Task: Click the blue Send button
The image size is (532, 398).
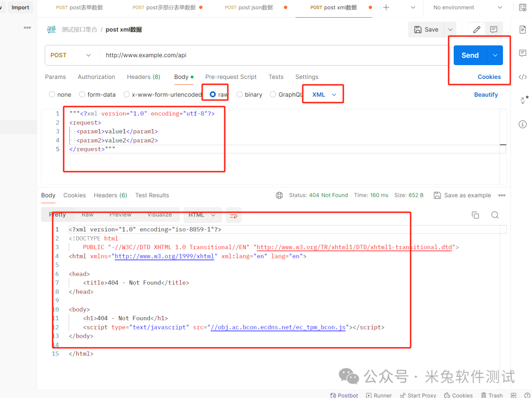Action: 470,55
